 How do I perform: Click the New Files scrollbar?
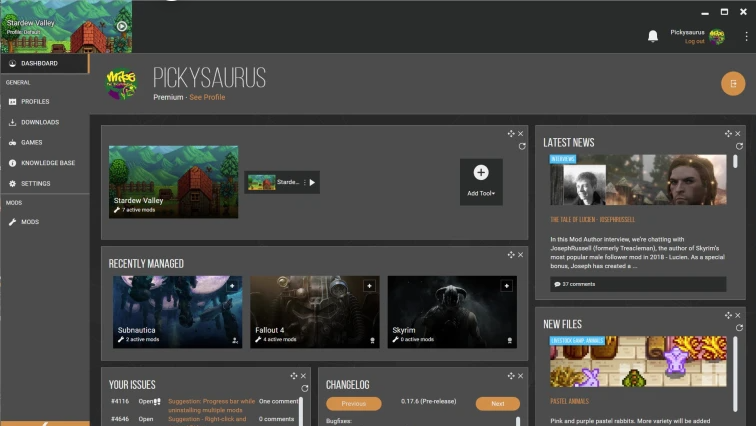735,373
